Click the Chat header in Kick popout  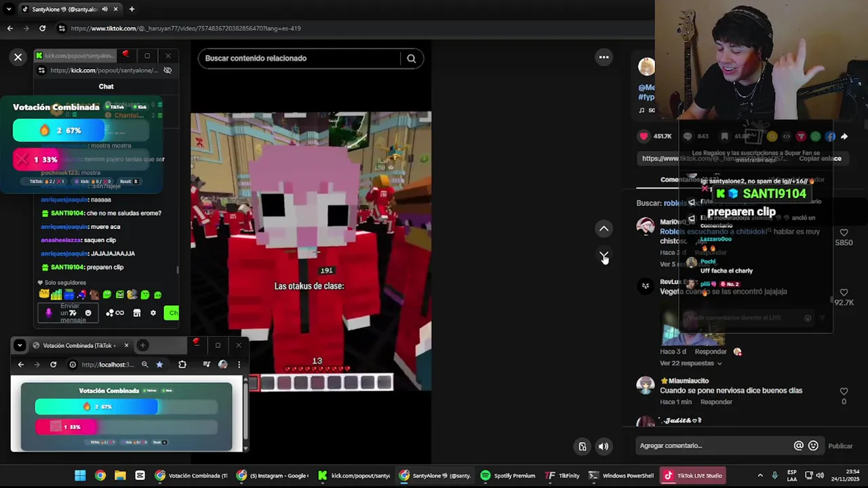pyautogui.click(x=106, y=87)
